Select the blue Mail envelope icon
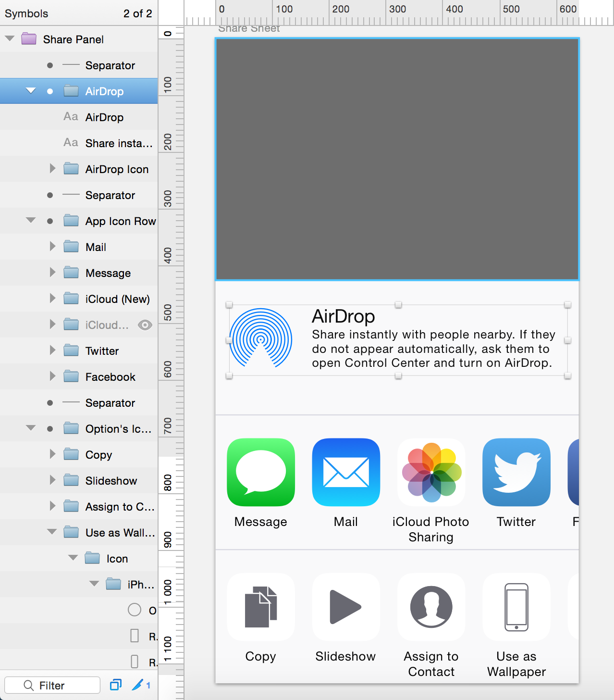Image resolution: width=614 pixels, height=700 pixels. [x=346, y=472]
